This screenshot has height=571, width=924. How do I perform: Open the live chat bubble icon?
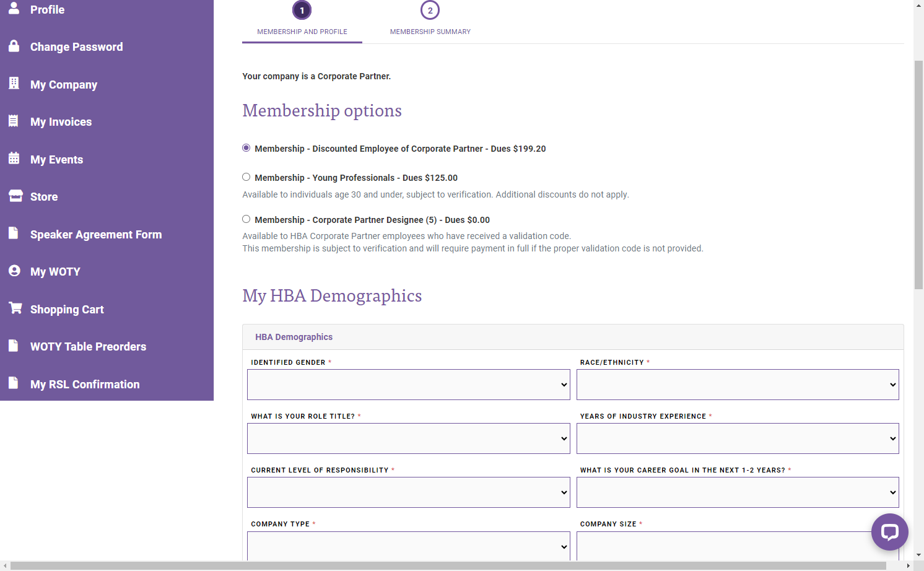(889, 532)
